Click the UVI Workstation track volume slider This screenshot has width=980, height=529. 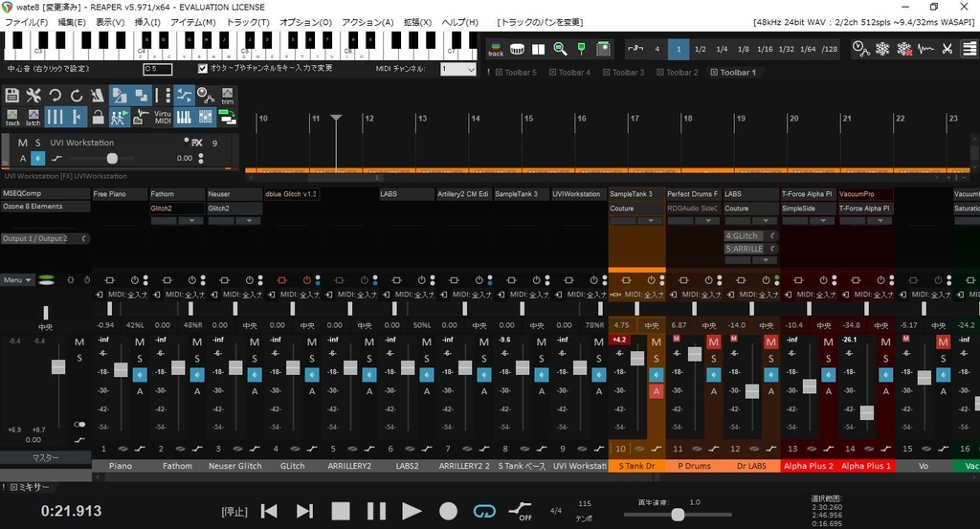tap(112, 159)
